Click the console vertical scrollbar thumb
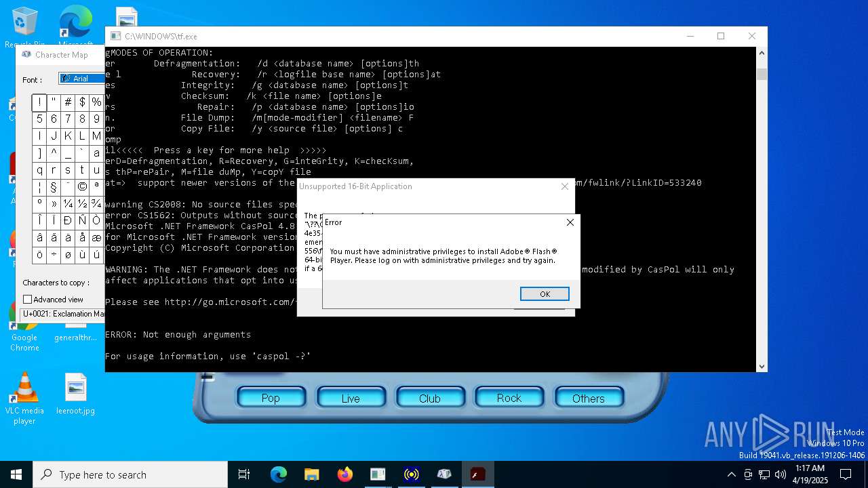Image resolution: width=868 pixels, height=488 pixels. click(x=762, y=75)
